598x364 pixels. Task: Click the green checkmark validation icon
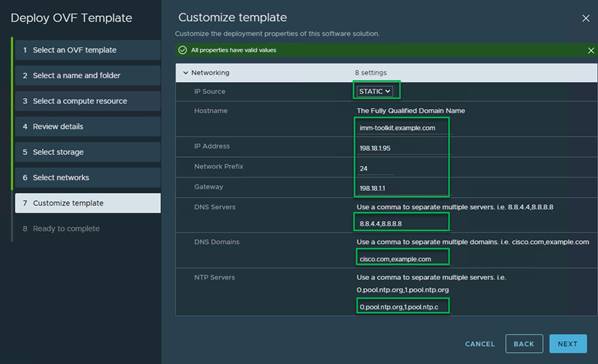[183, 50]
